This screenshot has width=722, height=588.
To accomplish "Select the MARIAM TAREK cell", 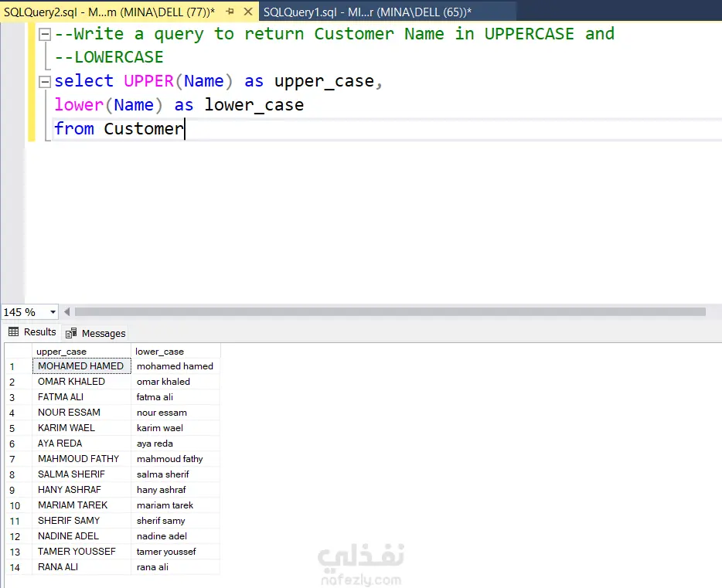I will click(x=81, y=505).
